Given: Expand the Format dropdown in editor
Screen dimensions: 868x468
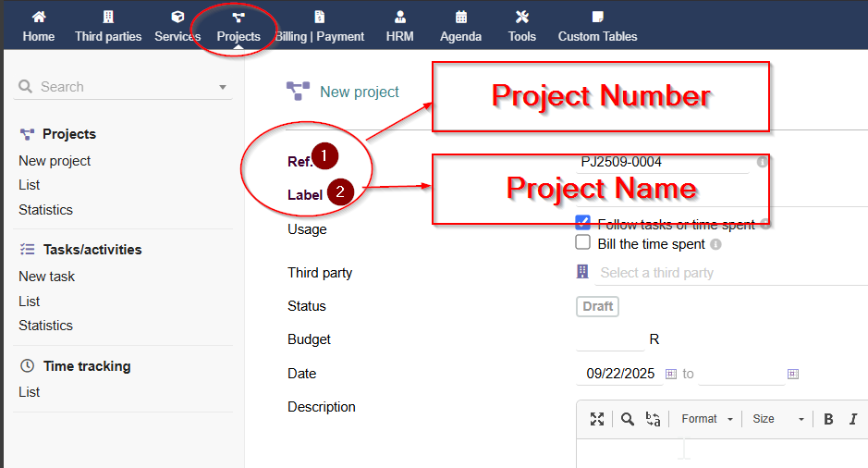Looking at the screenshot, I should (707, 419).
